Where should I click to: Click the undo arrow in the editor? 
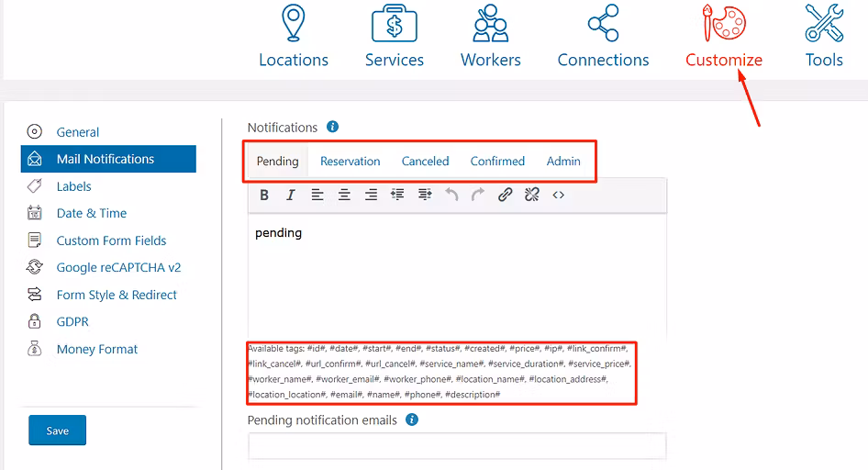pos(451,195)
